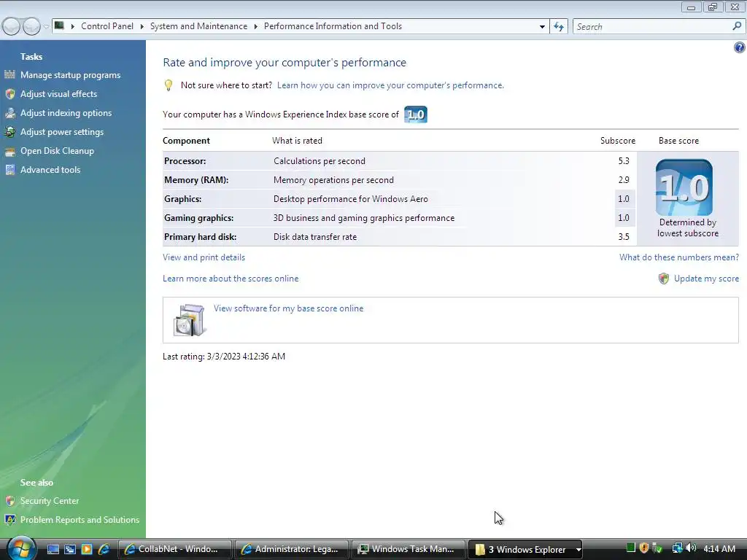This screenshot has height=560, width=747.
Task: Click the Advanced tools icon
Action: pos(10,169)
